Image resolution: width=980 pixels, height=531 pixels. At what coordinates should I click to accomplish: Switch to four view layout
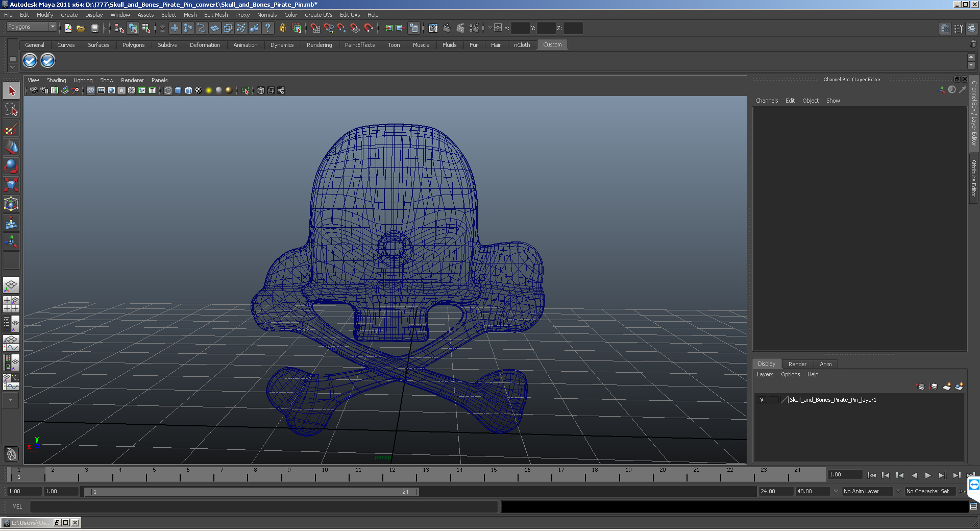point(11,304)
